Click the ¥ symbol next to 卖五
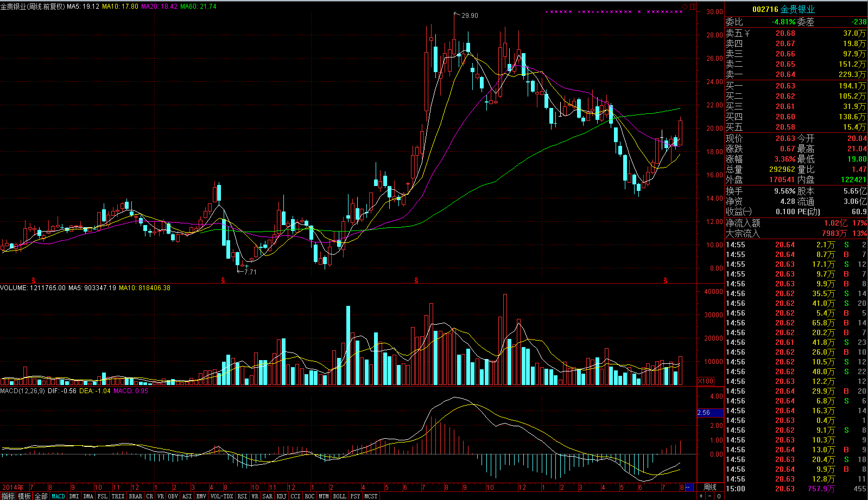868x500 pixels. pyautogui.click(x=747, y=34)
